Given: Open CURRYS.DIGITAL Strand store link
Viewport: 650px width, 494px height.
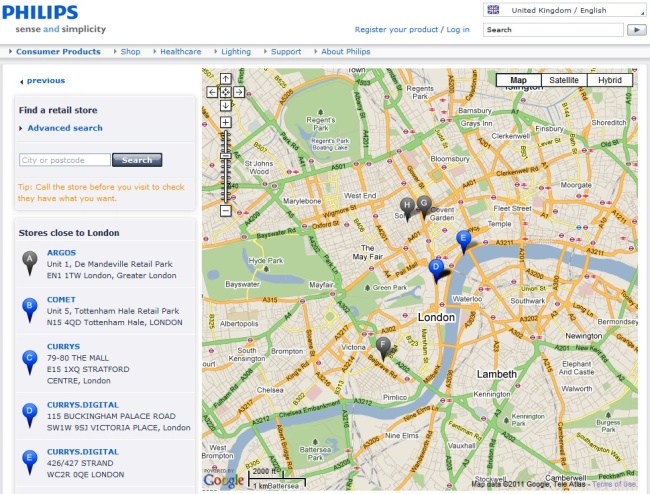Looking at the screenshot, I should coord(82,451).
